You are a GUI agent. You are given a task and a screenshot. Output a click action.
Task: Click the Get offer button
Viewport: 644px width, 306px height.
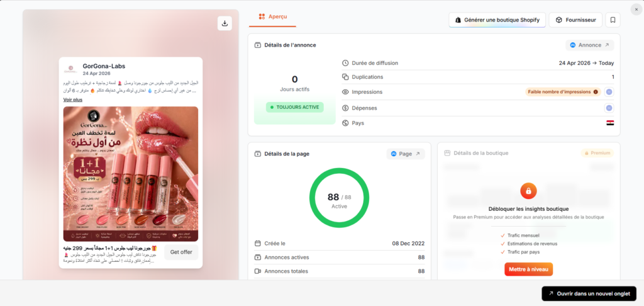pyautogui.click(x=181, y=252)
